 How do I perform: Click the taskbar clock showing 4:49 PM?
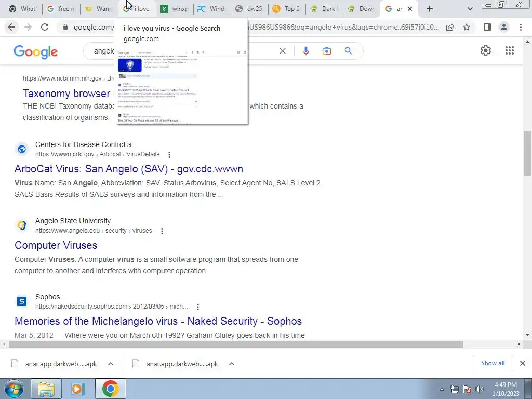pos(506,389)
